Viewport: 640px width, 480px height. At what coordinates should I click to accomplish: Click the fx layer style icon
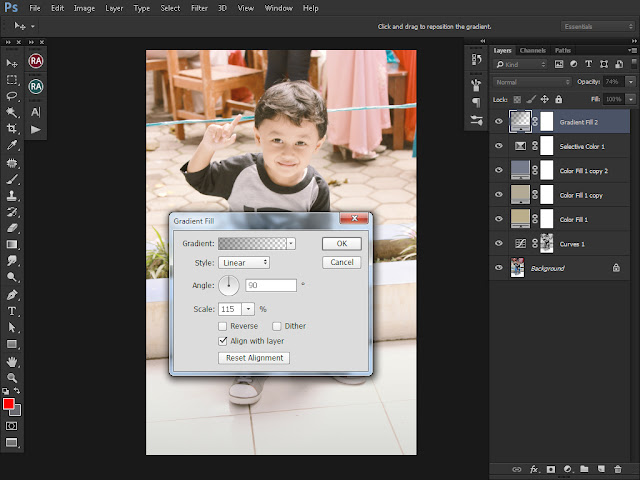(535, 468)
